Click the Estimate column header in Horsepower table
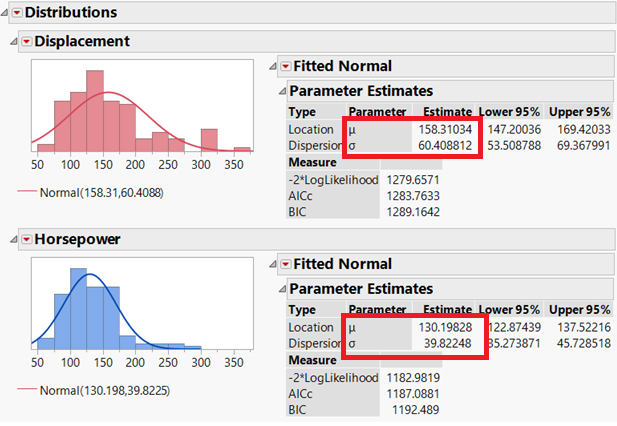This screenshot has width=617, height=426. tap(447, 310)
